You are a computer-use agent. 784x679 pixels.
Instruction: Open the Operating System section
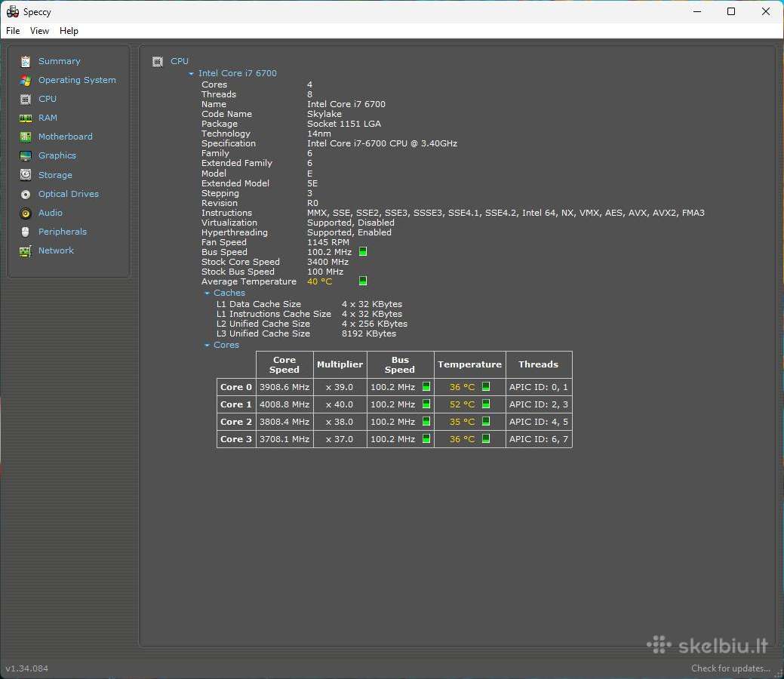77,80
